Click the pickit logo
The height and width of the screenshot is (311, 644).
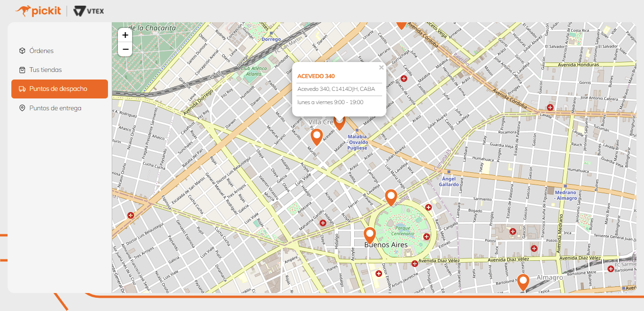pos(38,10)
